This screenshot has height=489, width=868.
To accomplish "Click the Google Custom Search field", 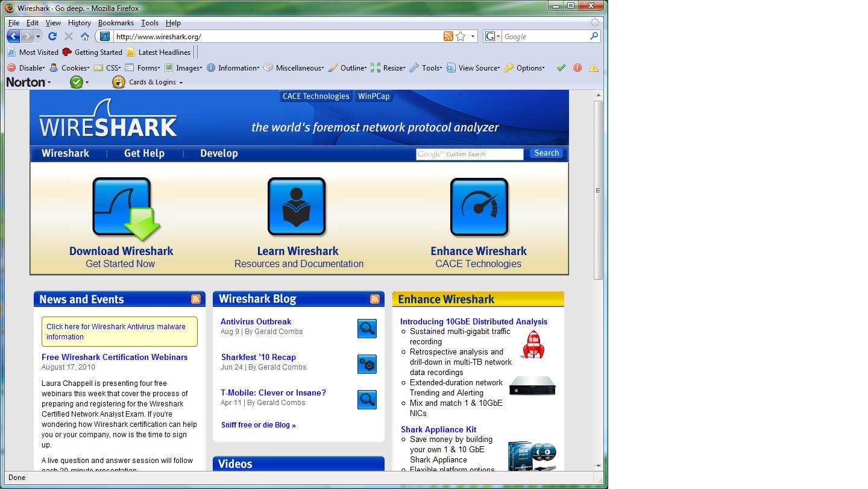I will [x=470, y=154].
